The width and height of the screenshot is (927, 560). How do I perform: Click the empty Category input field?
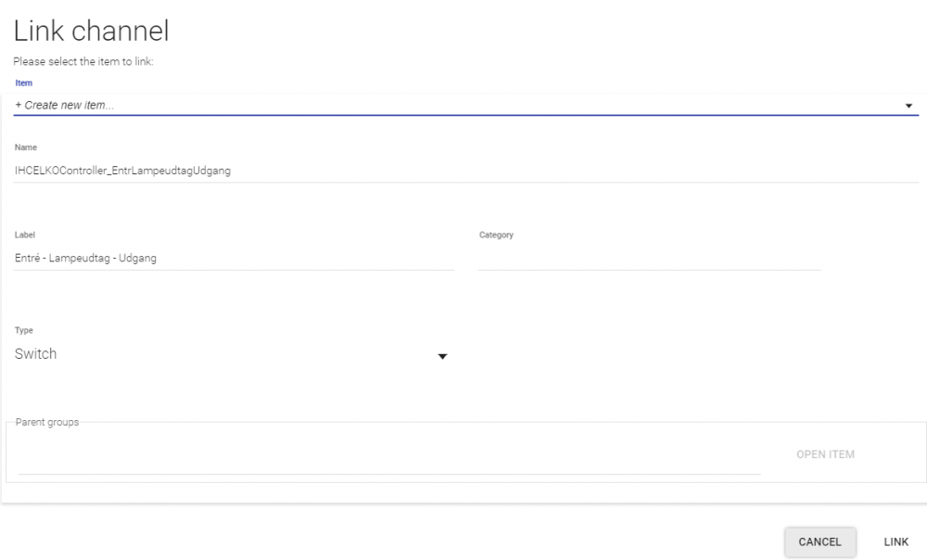point(649,259)
